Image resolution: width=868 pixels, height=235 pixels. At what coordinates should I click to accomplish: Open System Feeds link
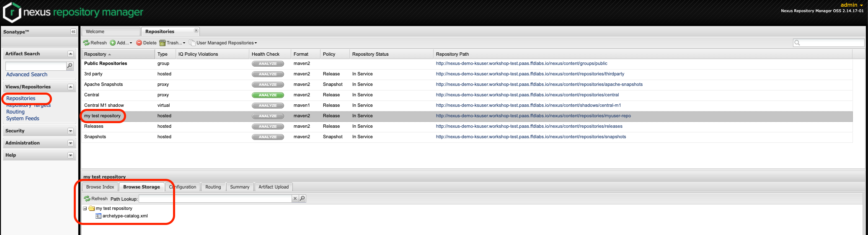[23, 119]
